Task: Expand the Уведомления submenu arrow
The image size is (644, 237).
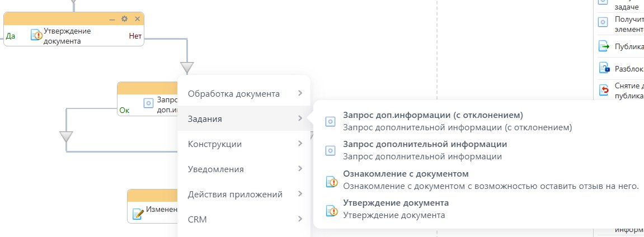Action: (300, 169)
